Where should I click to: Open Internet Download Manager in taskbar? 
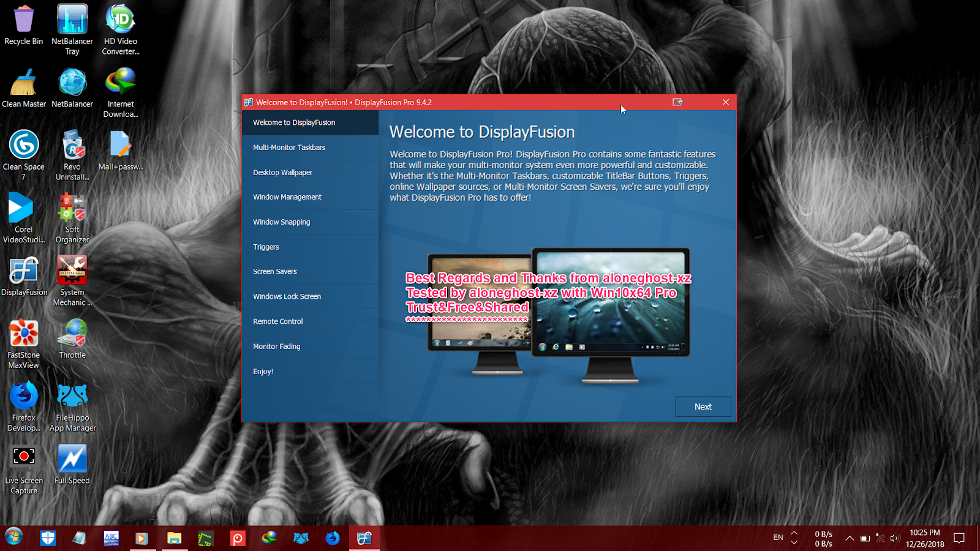coord(269,538)
